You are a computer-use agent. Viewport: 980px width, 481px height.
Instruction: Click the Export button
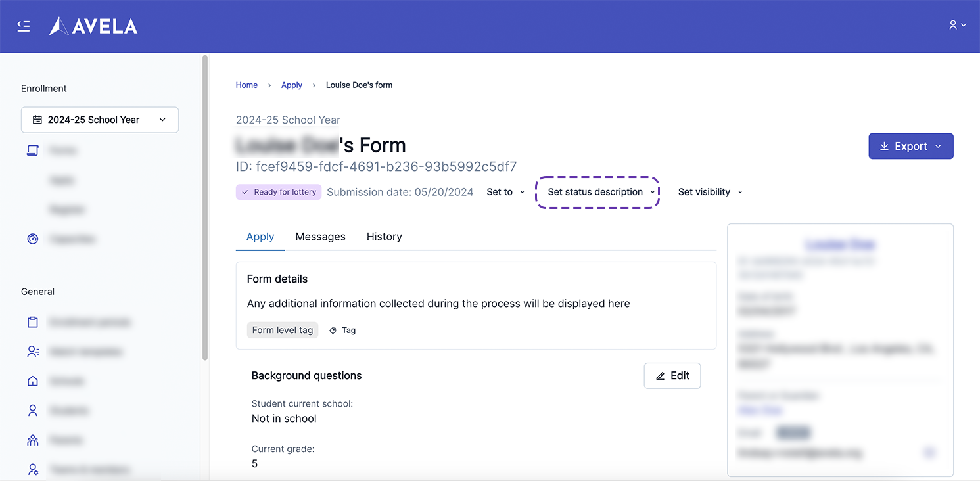910,147
